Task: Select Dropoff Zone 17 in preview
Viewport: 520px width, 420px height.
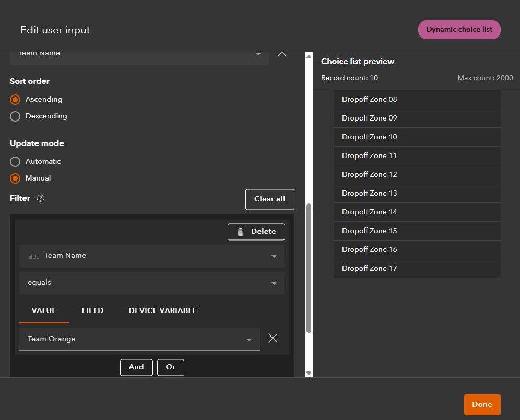Action: 417,269
